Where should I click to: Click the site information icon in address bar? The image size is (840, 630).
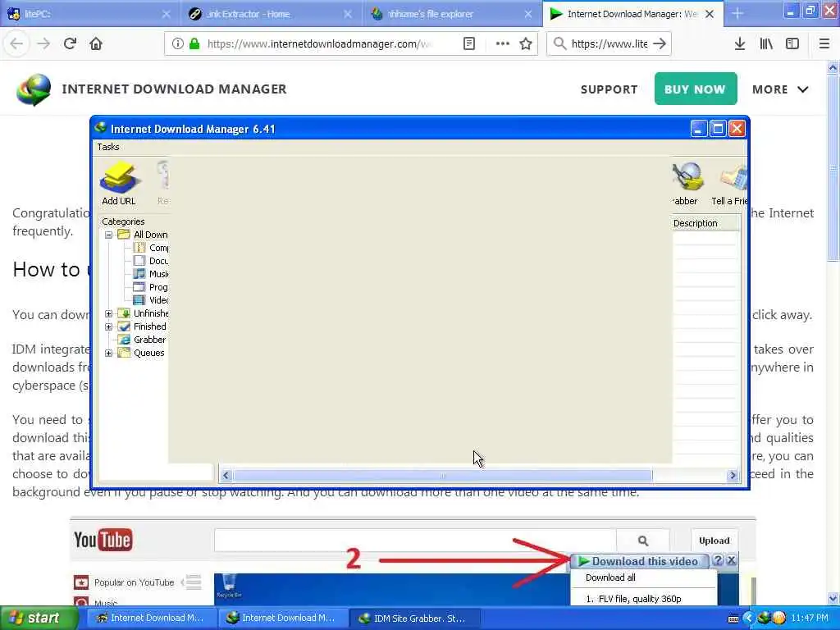(177, 43)
